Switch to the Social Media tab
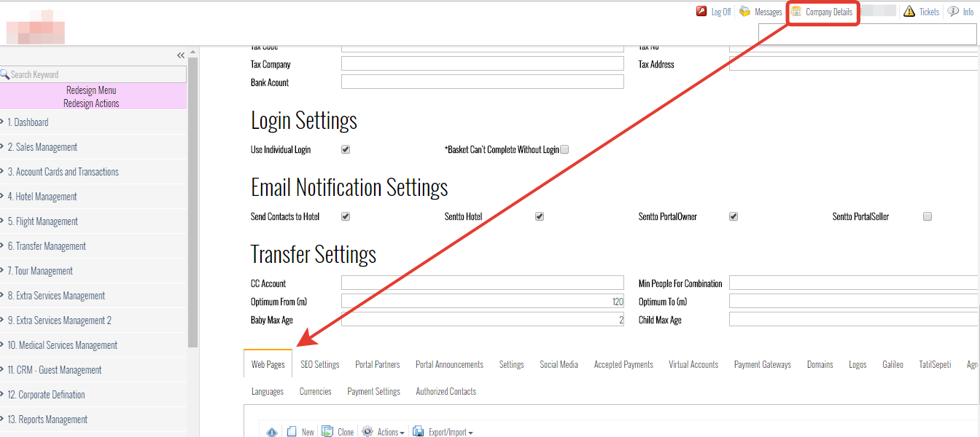Screen dimensions: 980x437 [x=559, y=364]
